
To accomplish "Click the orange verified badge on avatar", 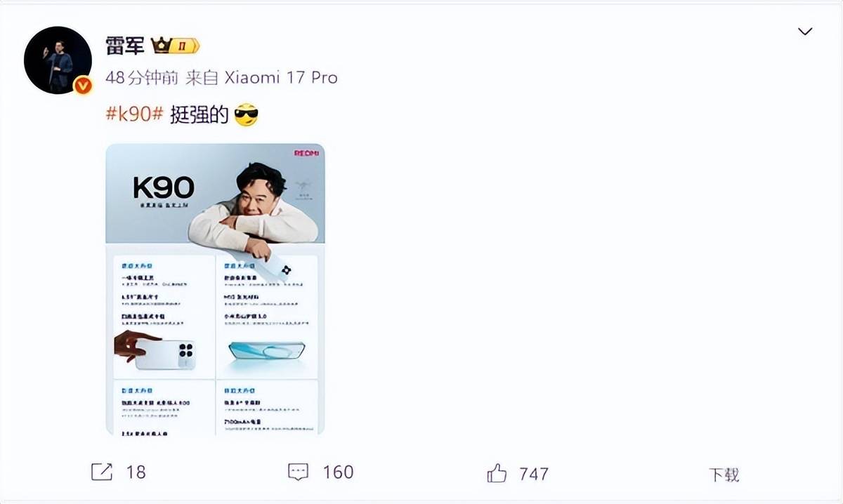I will [83, 86].
